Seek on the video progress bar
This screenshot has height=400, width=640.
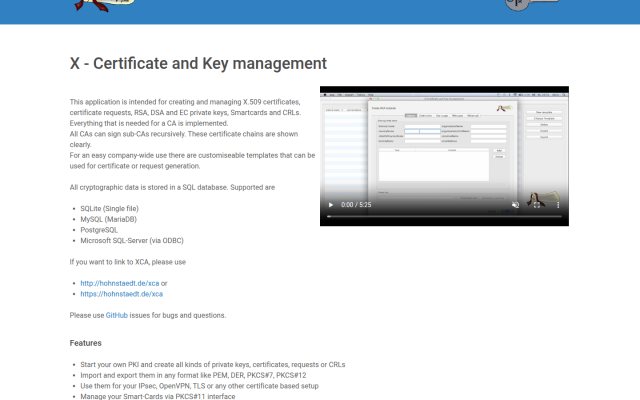click(x=444, y=217)
